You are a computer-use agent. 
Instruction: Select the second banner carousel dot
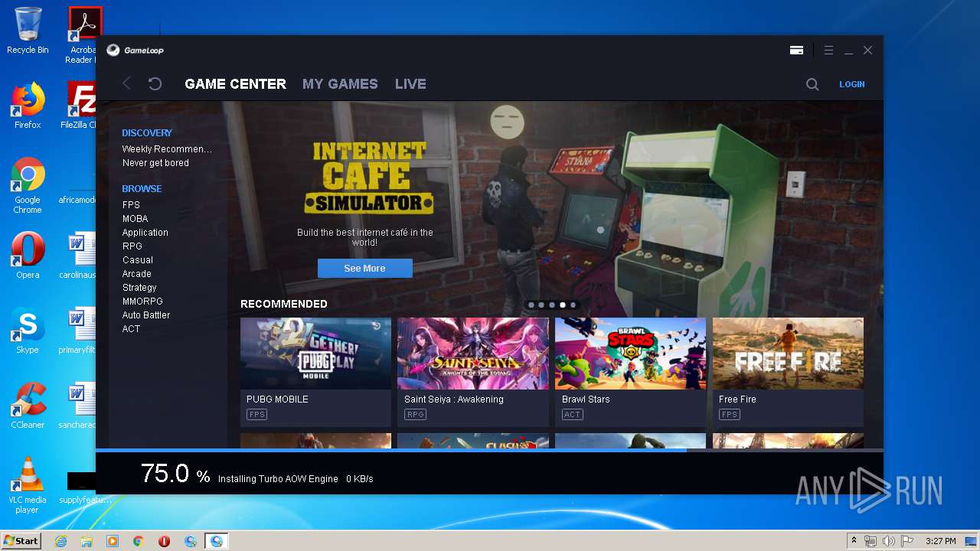coord(541,305)
